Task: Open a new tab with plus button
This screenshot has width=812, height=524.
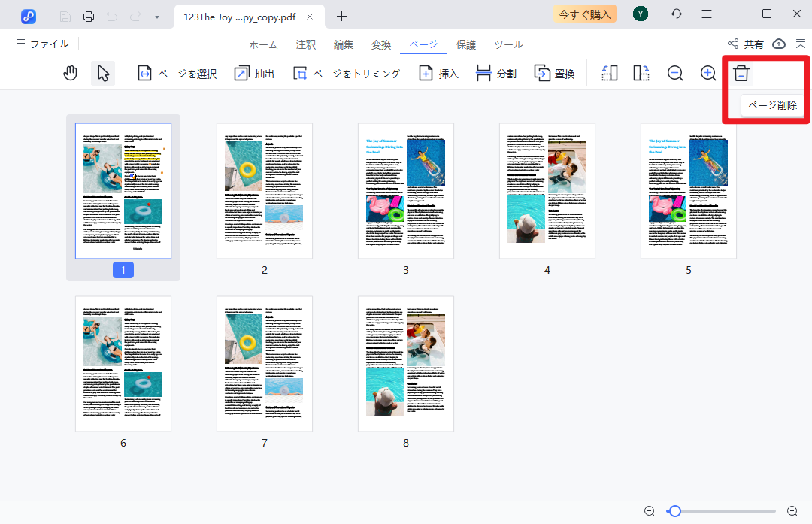Action: point(342,16)
